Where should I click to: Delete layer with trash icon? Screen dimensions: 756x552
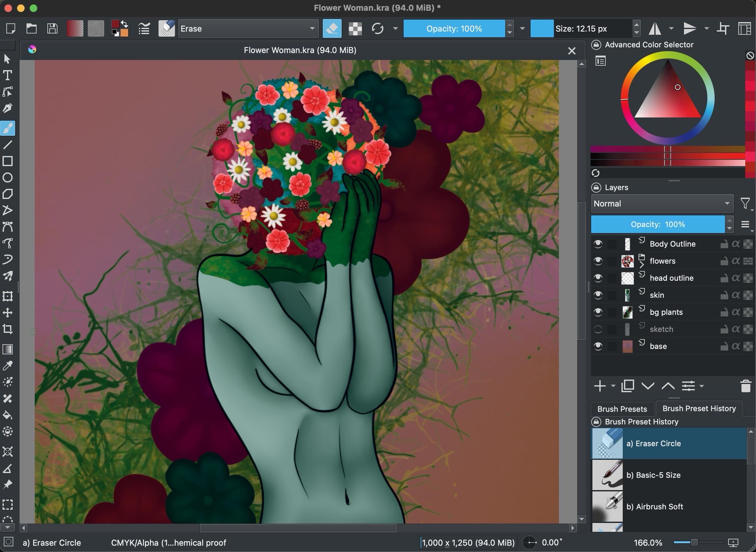tap(746, 386)
